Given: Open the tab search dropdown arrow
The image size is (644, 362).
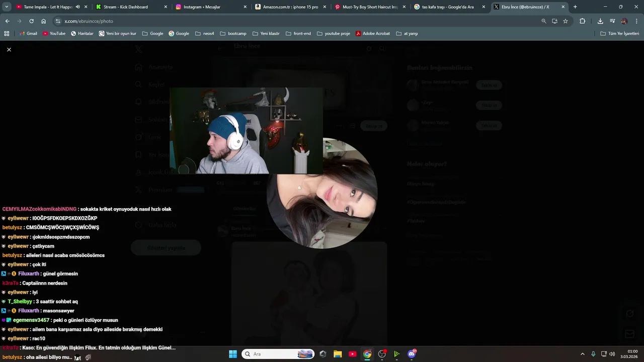Looking at the screenshot, I should click(7, 7).
